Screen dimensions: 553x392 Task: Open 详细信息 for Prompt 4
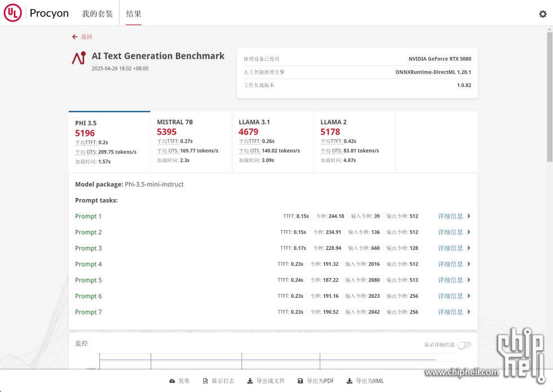pos(450,264)
